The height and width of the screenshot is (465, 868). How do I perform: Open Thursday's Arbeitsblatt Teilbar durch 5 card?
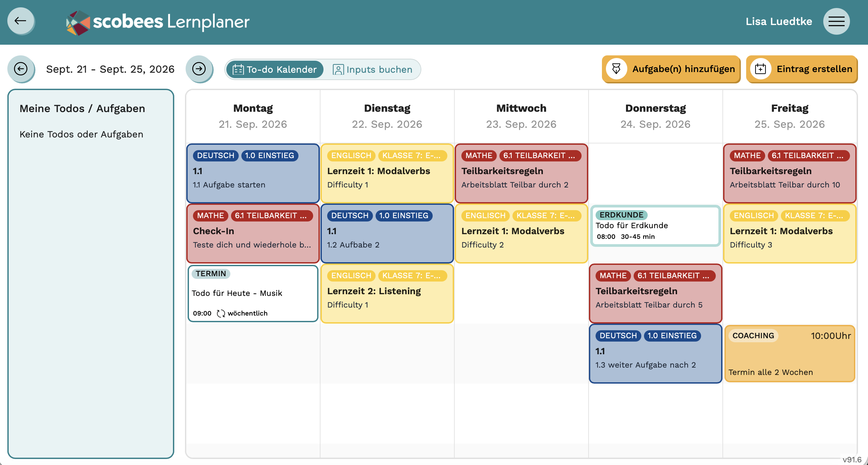(x=655, y=293)
